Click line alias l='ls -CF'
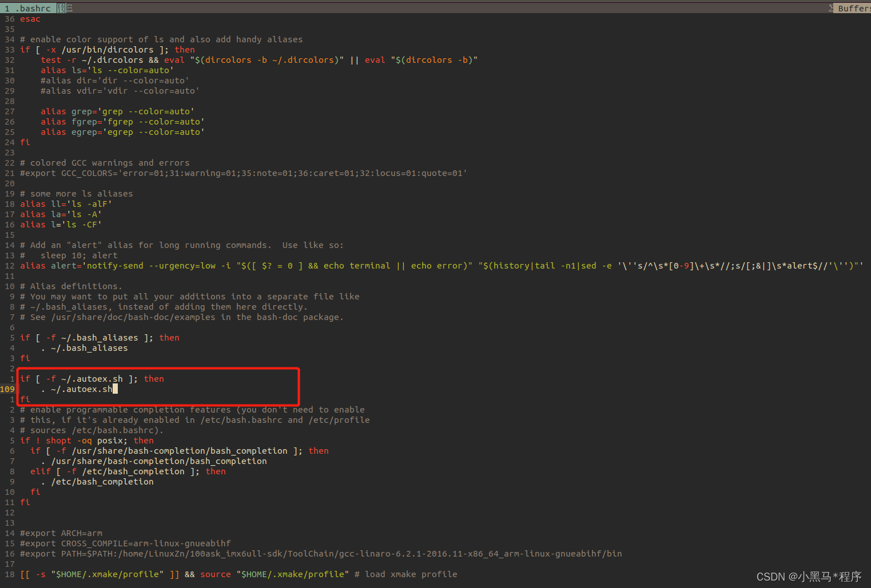Image resolution: width=871 pixels, height=588 pixels. pos(61,225)
